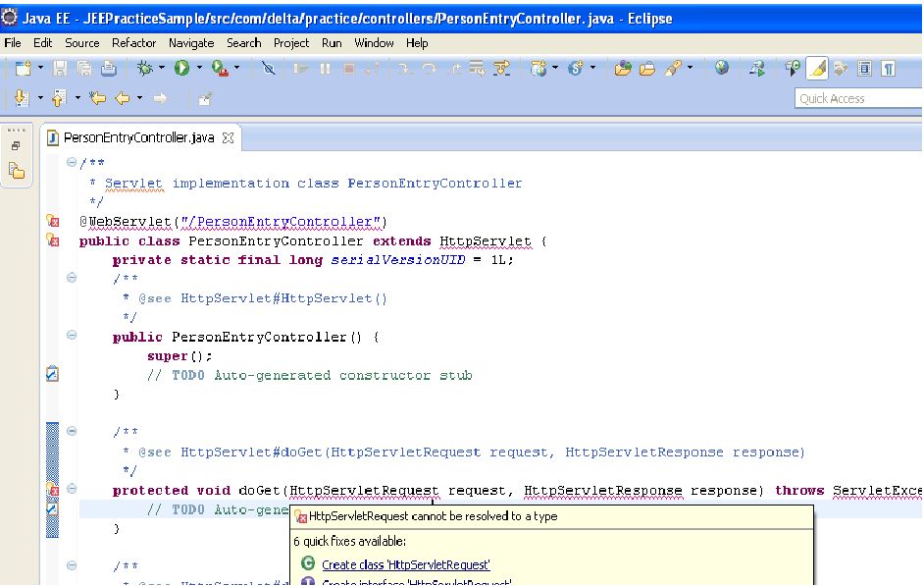Image resolution: width=924 pixels, height=586 pixels.
Task: Open dropdown arrow next to Run icon
Action: pyautogui.click(x=198, y=67)
